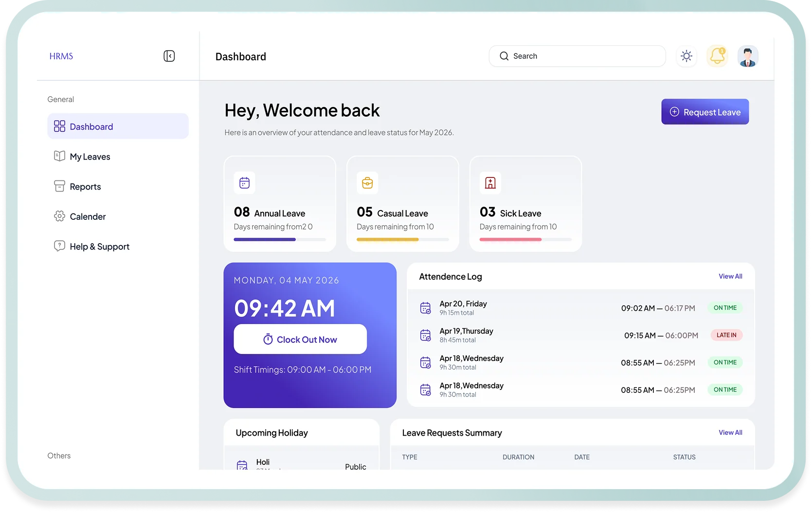This screenshot has height=513, width=812.
Task: Click the Annual Leave calendar icon
Action: click(245, 183)
